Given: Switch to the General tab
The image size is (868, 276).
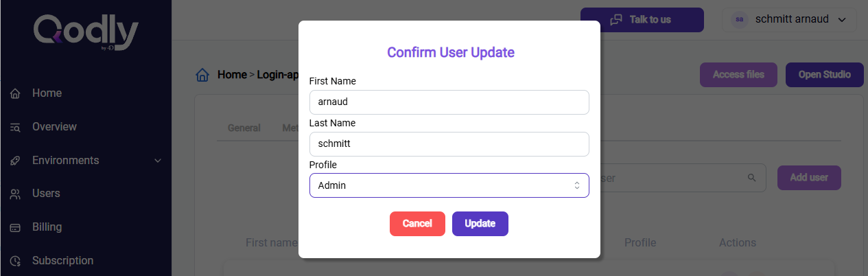Looking at the screenshot, I should point(244,128).
